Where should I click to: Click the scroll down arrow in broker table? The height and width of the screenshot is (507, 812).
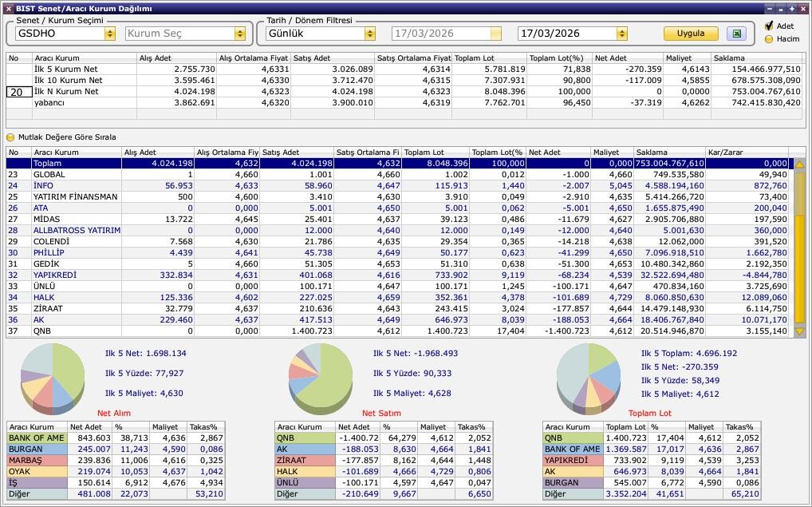799,331
